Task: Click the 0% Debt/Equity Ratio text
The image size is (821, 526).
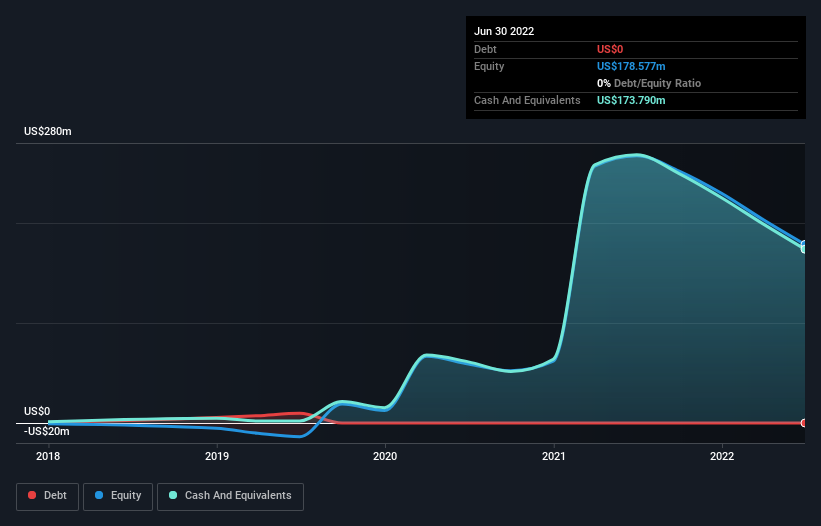Action: point(649,83)
